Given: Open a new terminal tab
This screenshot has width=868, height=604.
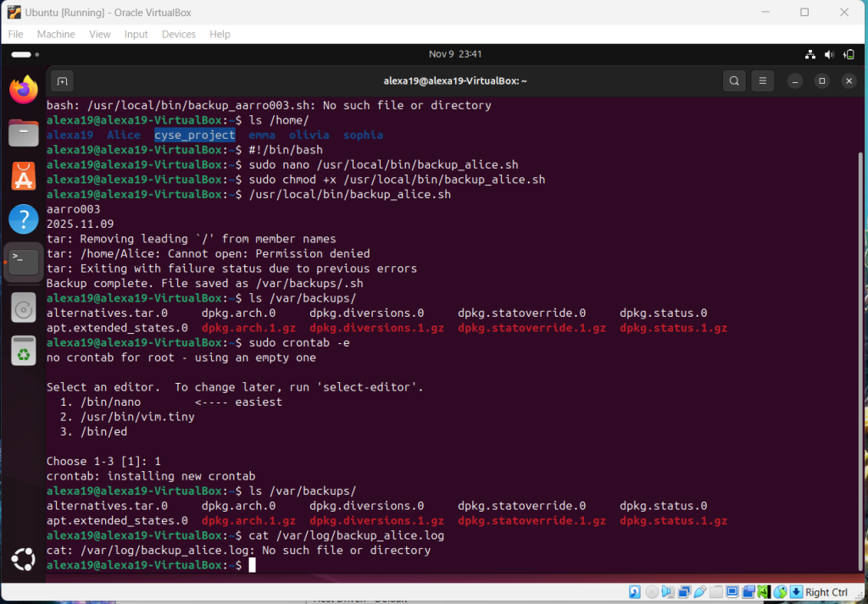Looking at the screenshot, I should (x=62, y=81).
